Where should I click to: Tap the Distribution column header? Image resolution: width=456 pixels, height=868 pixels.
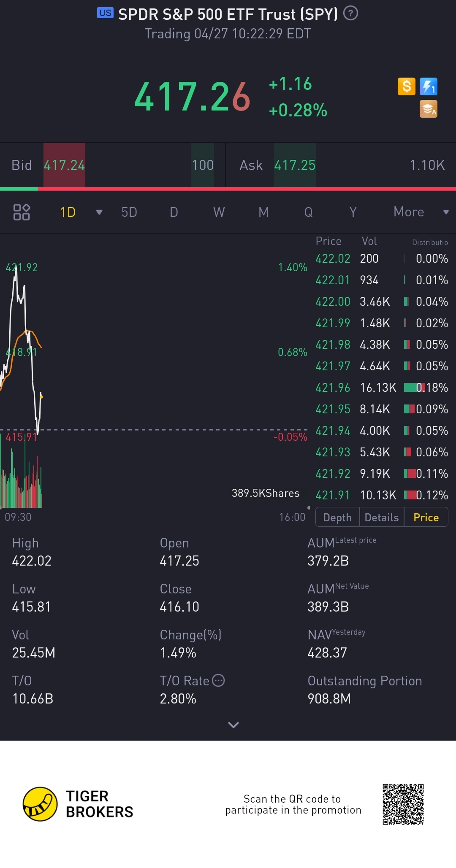(430, 243)
